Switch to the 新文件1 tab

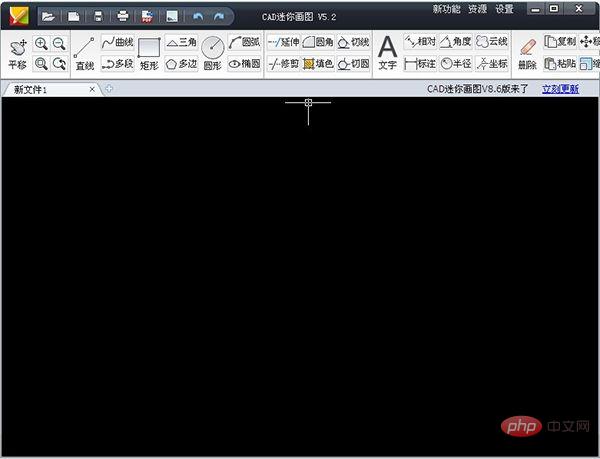(53, 90)
